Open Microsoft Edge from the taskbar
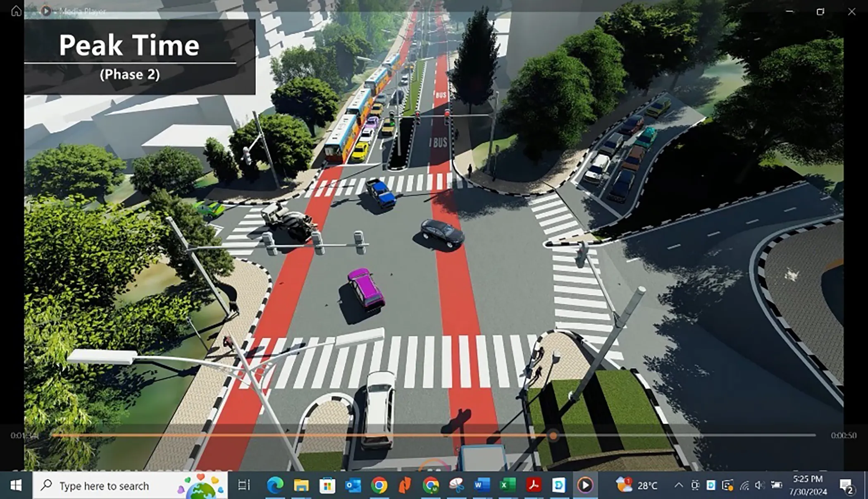This screenshot has height=499, width=868. 275,485
